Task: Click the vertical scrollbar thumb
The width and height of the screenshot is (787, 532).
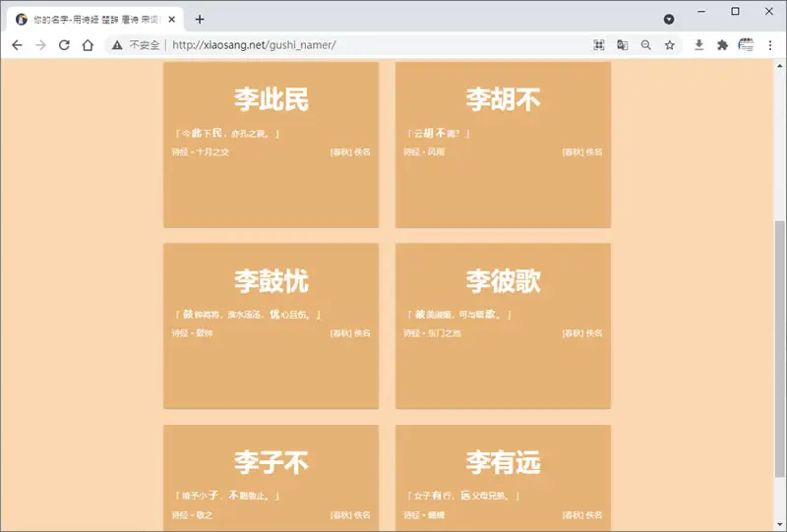Action: 779,349
